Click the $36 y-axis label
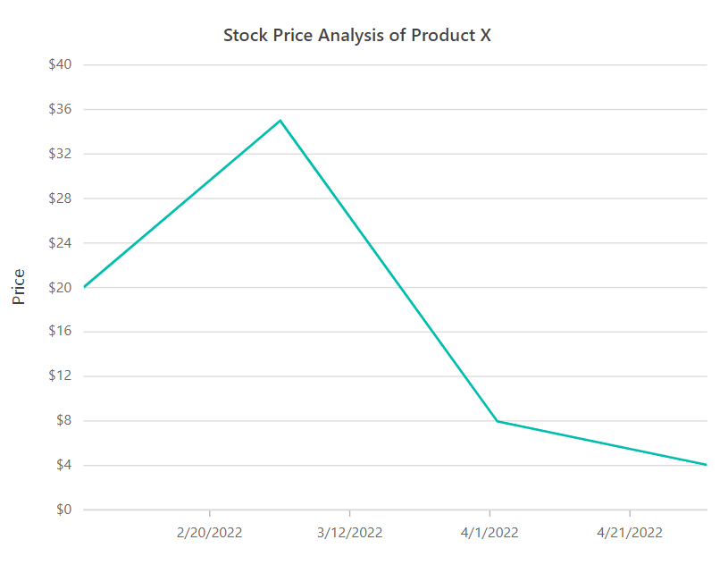Image resolution: width=728 pixels, height=565 pixels. tap(61, 109)
